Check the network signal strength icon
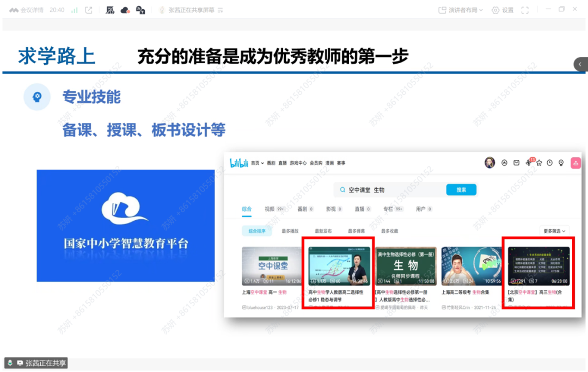Screen dimensions: 588x372 75,10
